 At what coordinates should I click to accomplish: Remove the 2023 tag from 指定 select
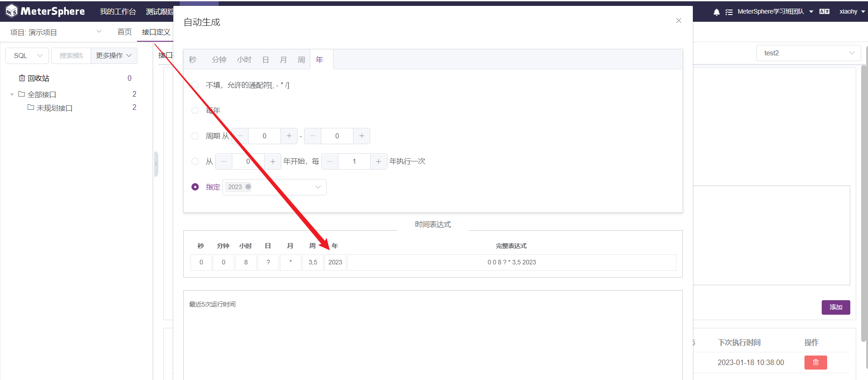tap(248, 187)
